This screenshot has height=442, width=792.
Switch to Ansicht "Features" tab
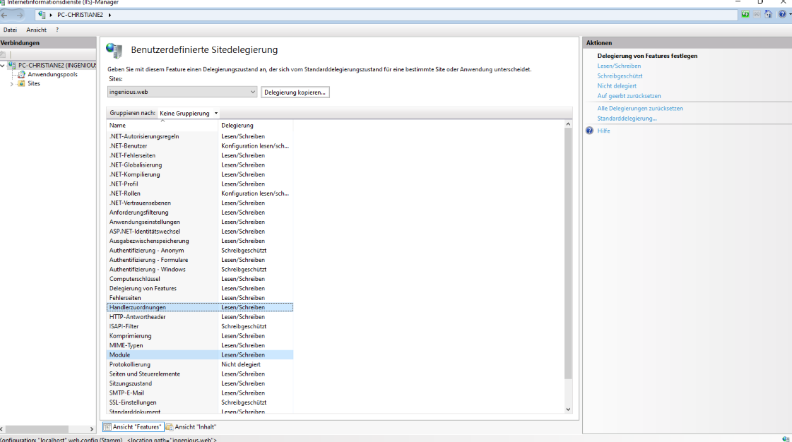tap(133, 427)
